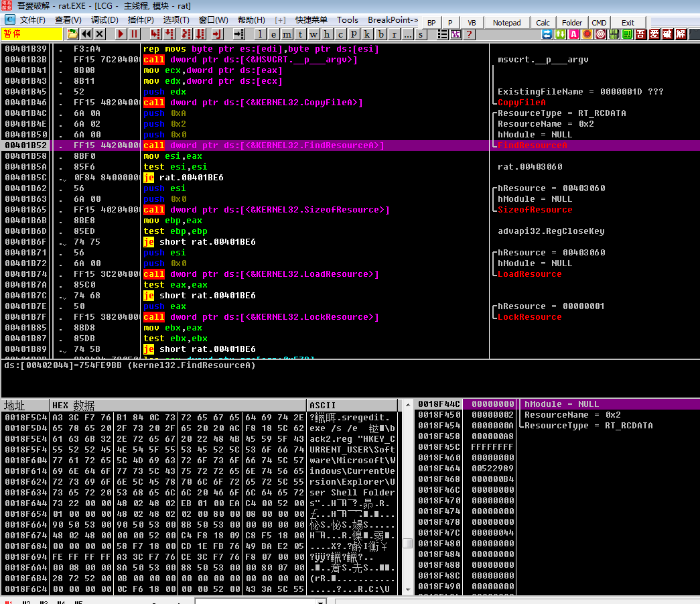Click the Step Into toolbar icon
Screen dimensions: 700x604
(x=155, y=34)
